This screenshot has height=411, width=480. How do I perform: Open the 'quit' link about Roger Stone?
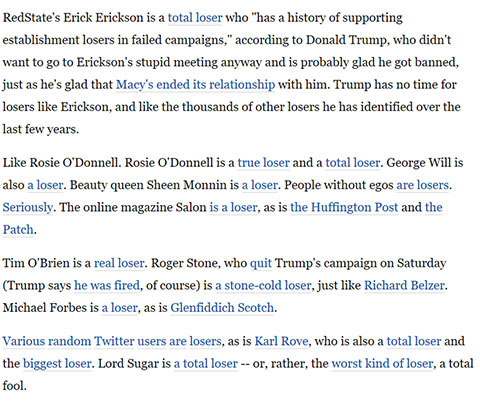(261, 263)
